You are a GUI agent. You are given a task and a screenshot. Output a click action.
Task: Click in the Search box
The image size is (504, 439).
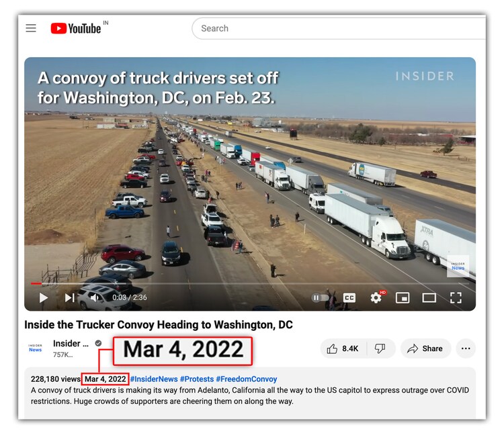pos(339,28)
